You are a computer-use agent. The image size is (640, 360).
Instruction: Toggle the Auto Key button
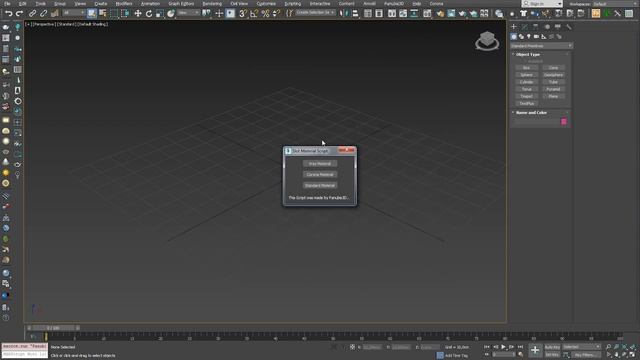552,347
